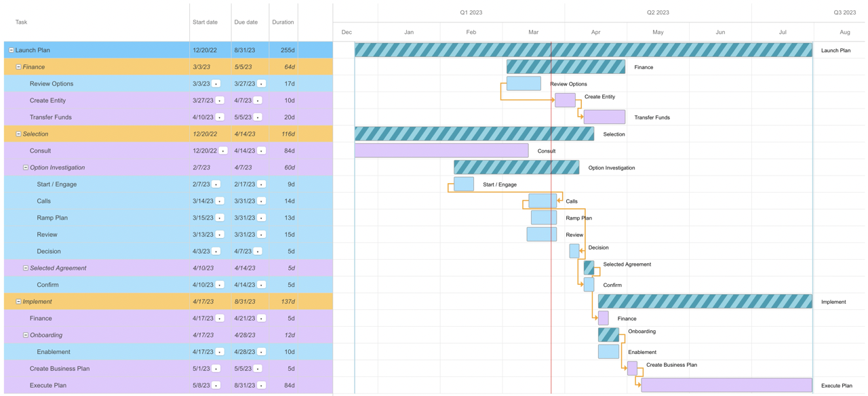Screen dimensions: 868x396
Task: Open start date dropdown for Consult
Action: click(x=223, y=151)
